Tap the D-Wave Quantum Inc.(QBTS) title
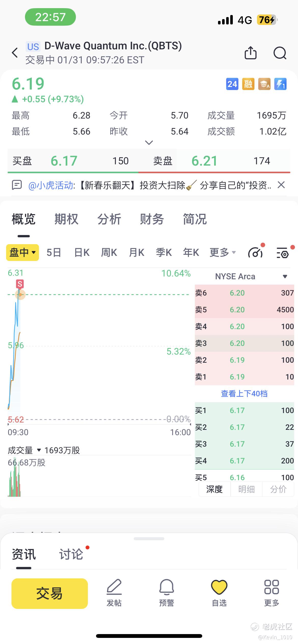Image resolution: width=298 pixels, height=644 pixels. [113, 46]
